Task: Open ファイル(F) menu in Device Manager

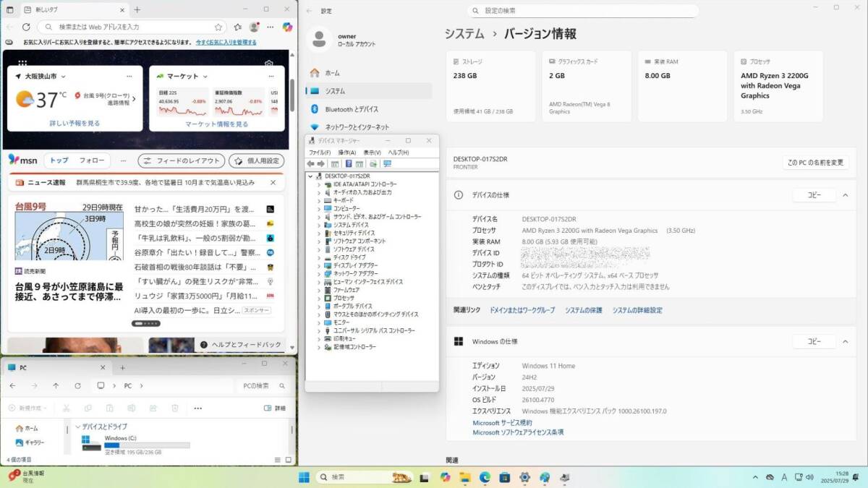Action: tap(320, 153)
